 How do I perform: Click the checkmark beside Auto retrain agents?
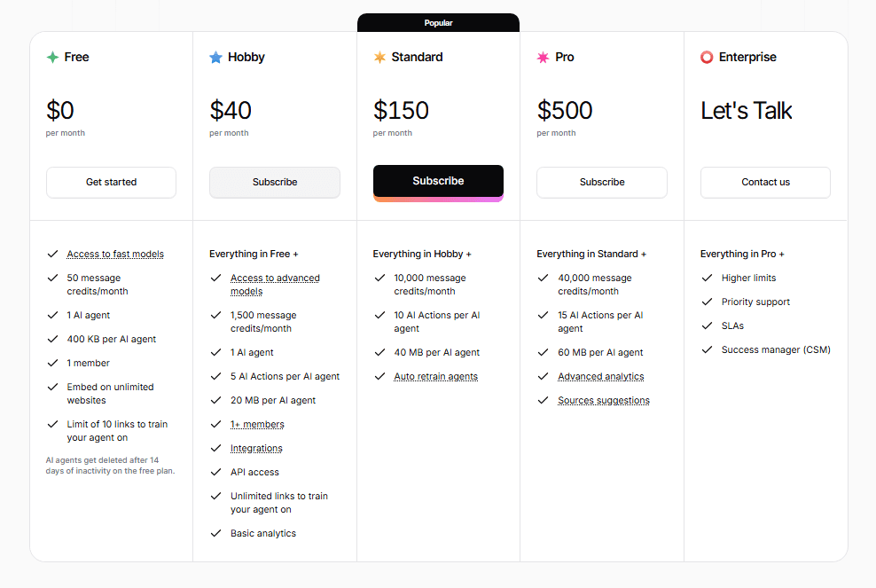[x=379, y=377]
